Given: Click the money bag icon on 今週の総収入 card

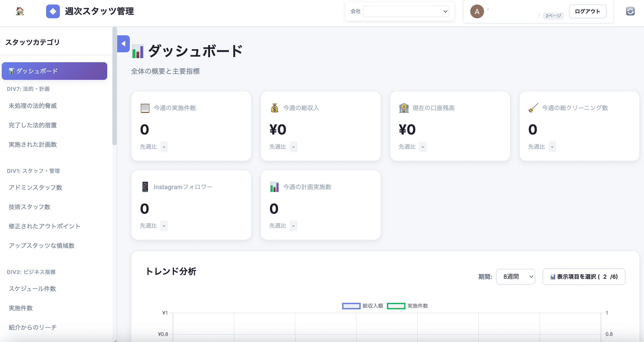Looking at the screenshot, I should tap(275, 108).
